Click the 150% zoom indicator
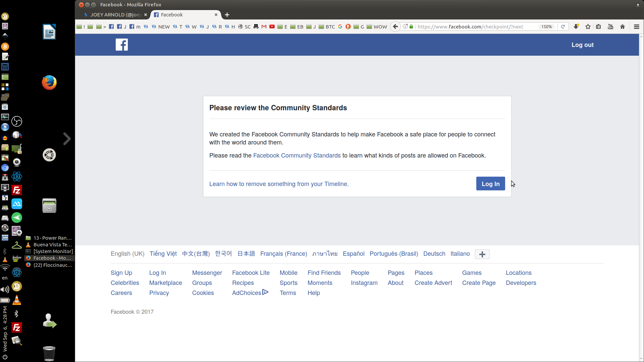Screen dimensions: 644x362 click(x=546, y=27)
